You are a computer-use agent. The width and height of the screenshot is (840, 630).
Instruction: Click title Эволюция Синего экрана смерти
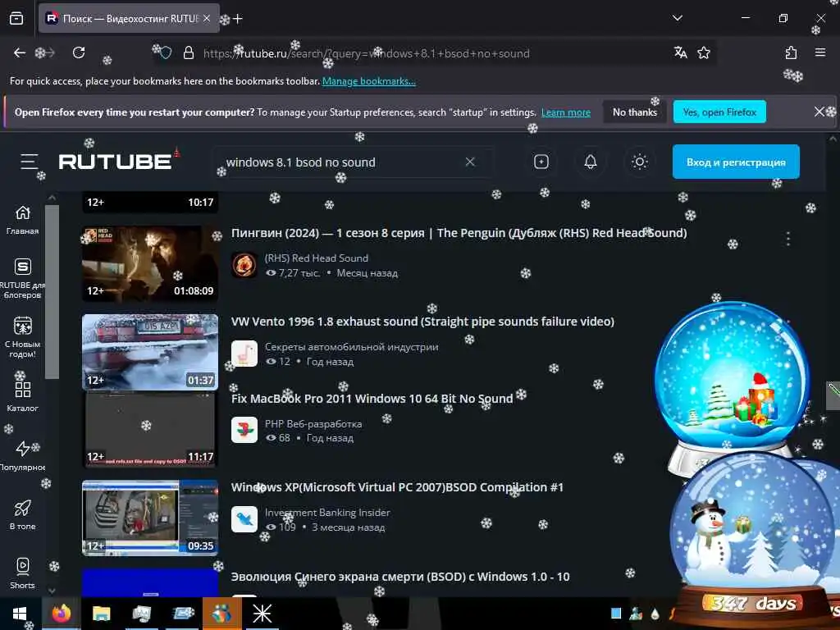tap(400, 577)
